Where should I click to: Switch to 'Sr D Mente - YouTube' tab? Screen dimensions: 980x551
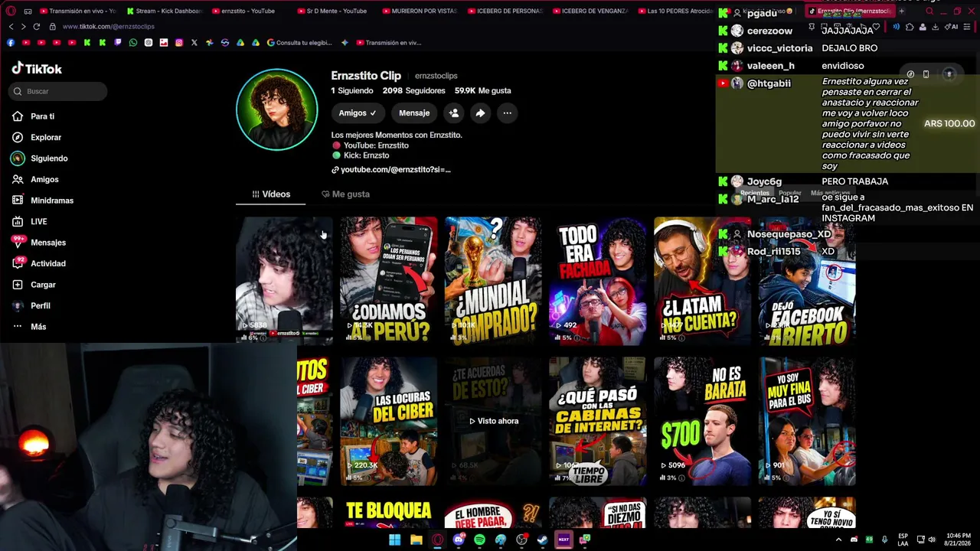[x=334, y=11]
